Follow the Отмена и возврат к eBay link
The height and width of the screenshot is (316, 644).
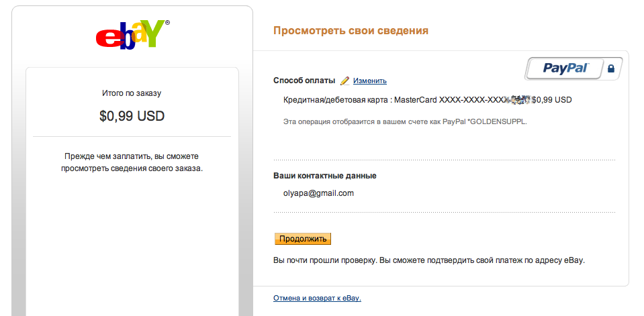[x=317, y=298]
